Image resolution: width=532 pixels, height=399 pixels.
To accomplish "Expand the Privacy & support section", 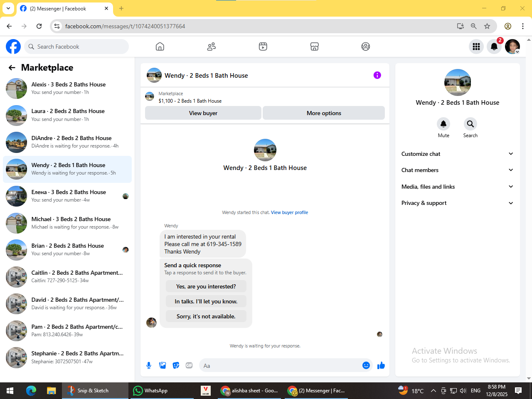I will (457, 203).
